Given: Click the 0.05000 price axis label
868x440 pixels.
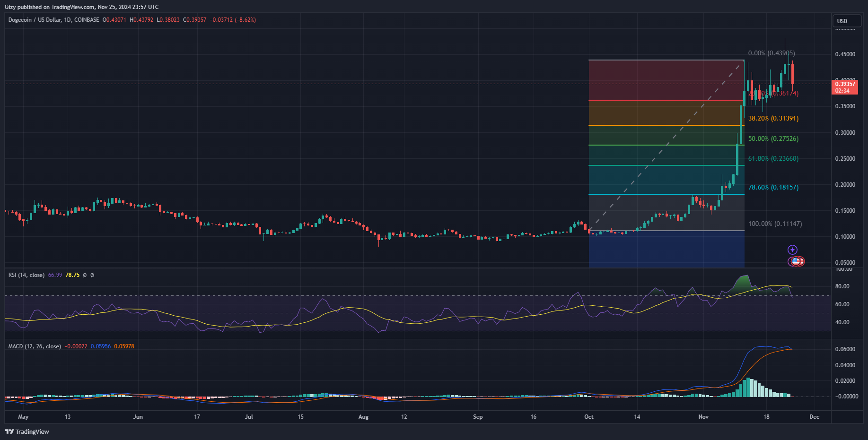Looking at the screenshot, I should tap(845, 263).
